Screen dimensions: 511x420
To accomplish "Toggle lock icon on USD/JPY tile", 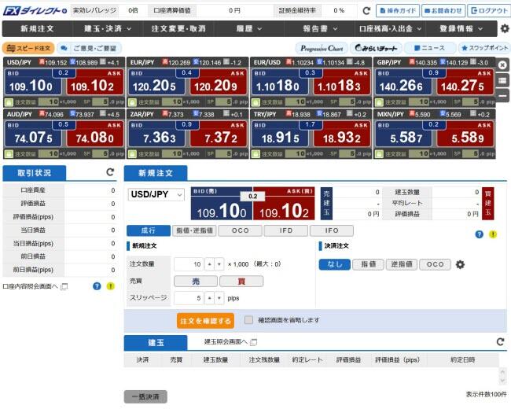I will pos(9,102).
